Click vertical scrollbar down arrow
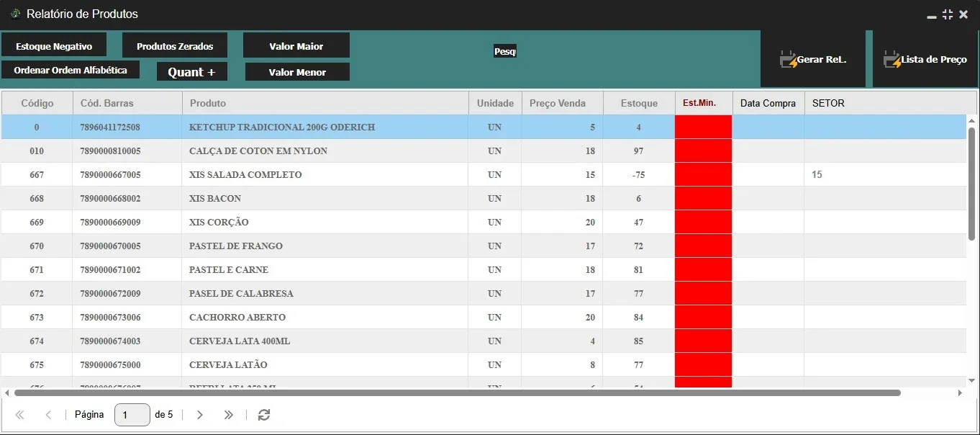This screenshot has width=980, height=435. click(x=973, y=380)
